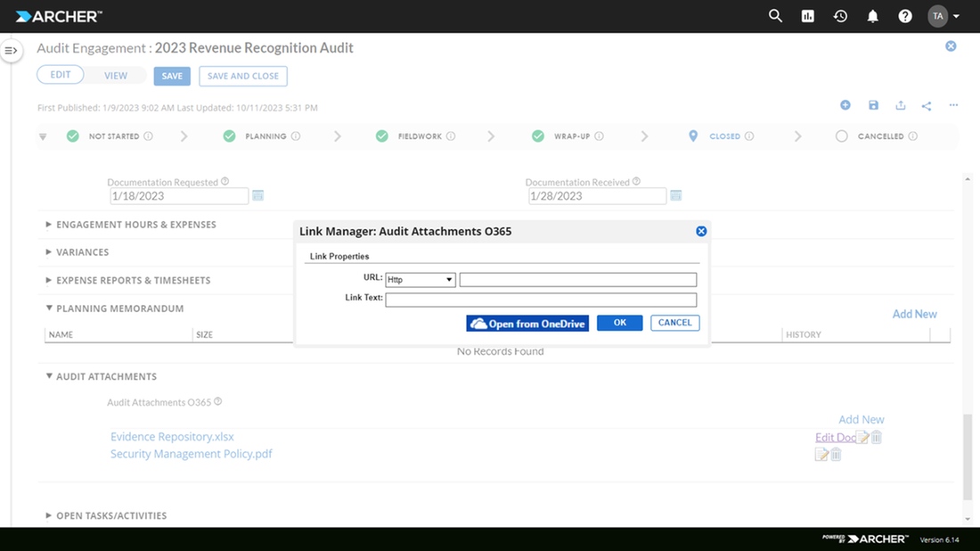Edit the Evidence Repository.xlsx attachment icon
Image resolution: width=980 pixels, height=551 pixels.
tap(862, 437)
